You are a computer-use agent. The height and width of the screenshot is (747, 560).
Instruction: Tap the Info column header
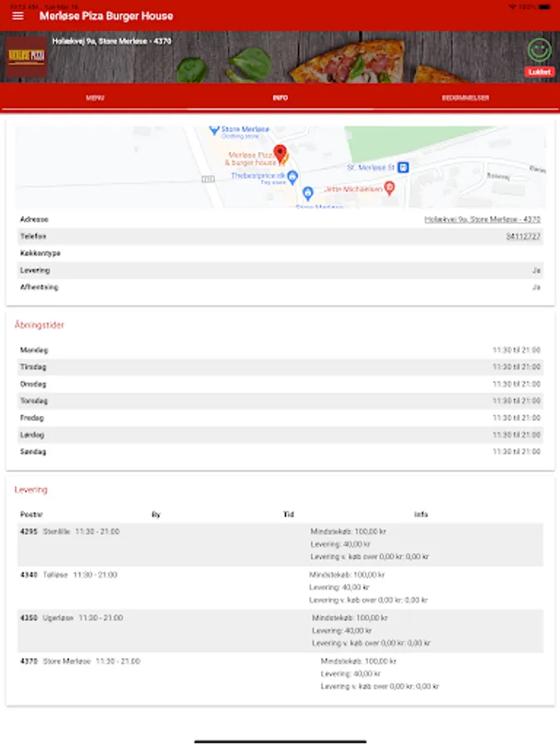pyautogui.click(x=421, y=515)
